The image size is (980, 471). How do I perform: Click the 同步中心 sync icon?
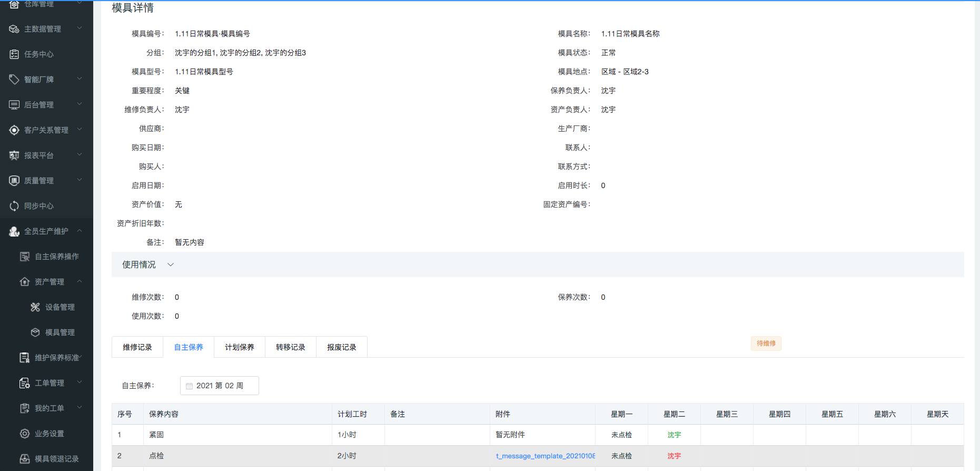point(14,206)
